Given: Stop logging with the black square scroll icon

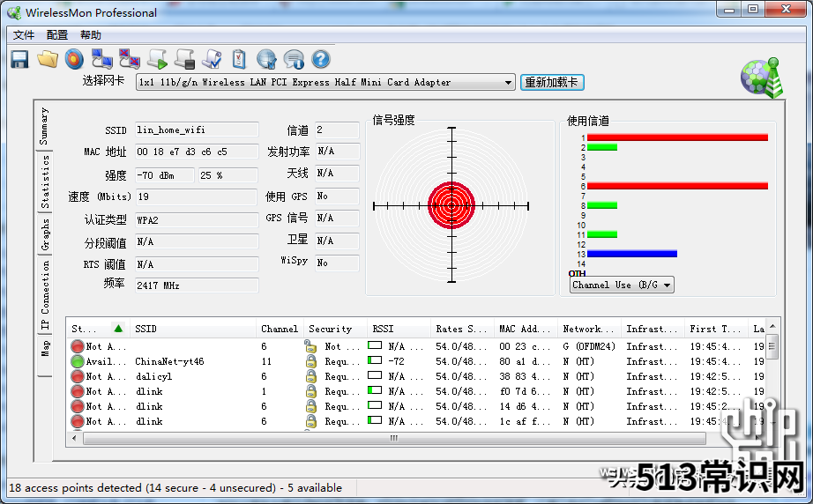Looking at the screenshot, I should (184, 59).
